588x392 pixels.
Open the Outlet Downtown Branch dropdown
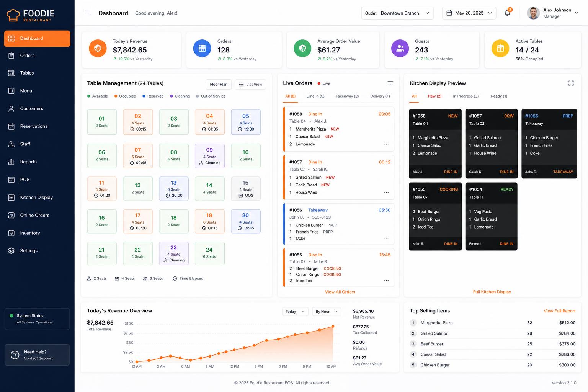[397, 13]
